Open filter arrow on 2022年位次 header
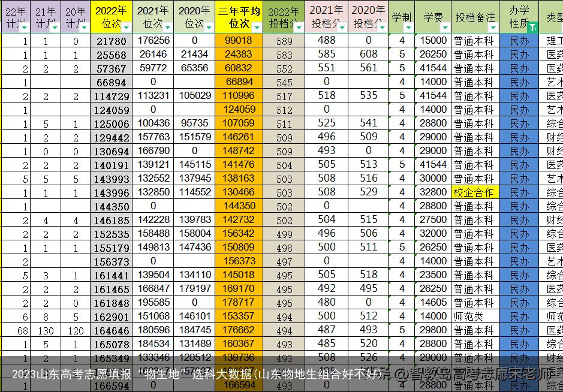This screenshot has width=563, height=392. [127, 28]
